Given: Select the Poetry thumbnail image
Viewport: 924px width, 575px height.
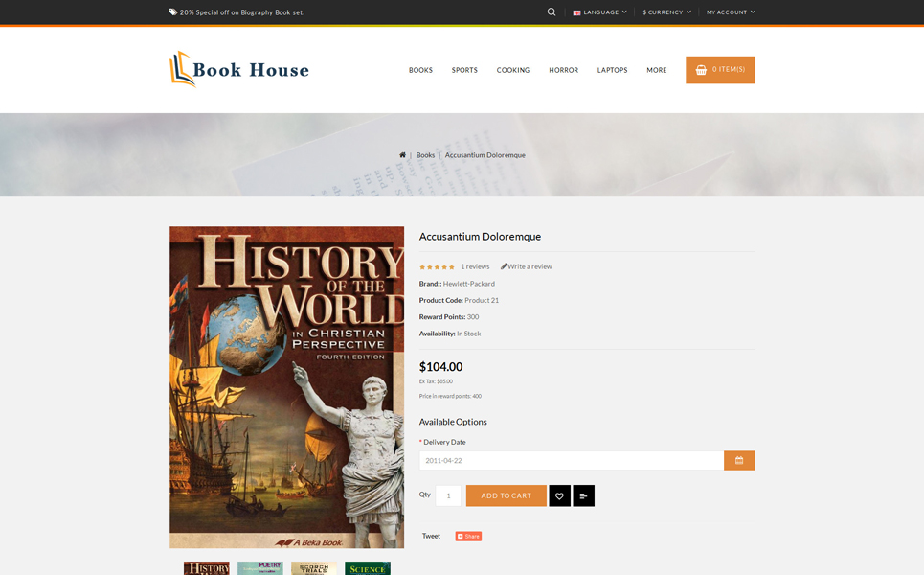Looking at the screenshot, I should [259, 568].
